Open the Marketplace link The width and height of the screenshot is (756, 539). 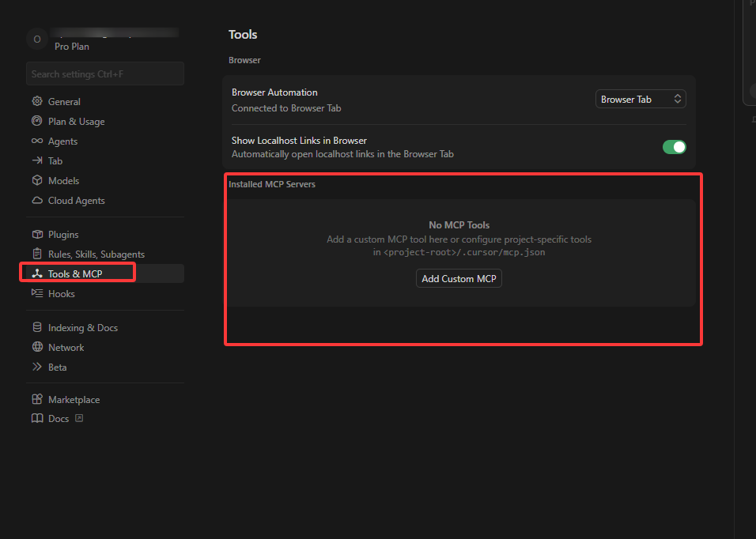click(105, 399)
